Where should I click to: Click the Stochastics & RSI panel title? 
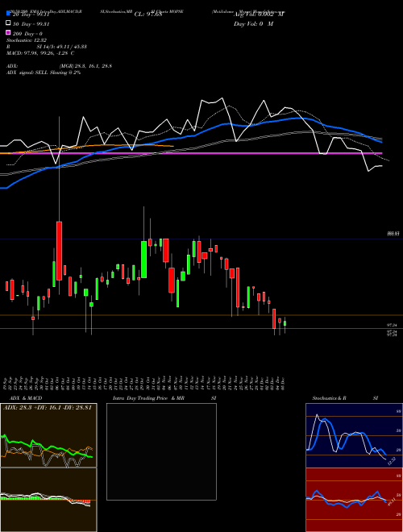click(x=345, y=398)
